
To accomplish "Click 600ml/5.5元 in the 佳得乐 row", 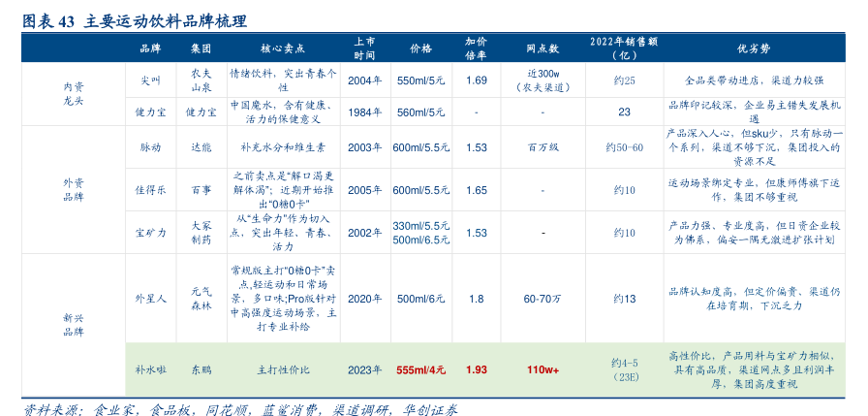I will click(420, 190).
